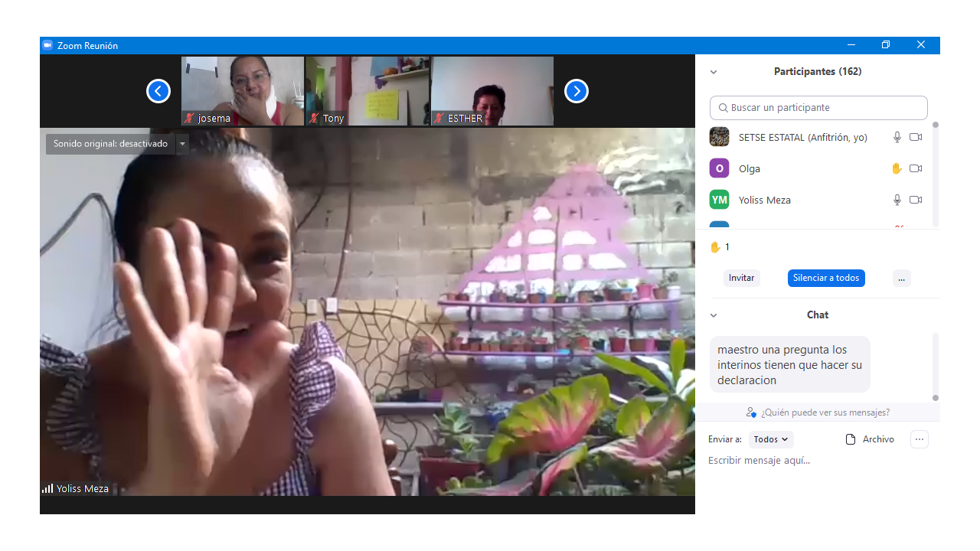Go to previous video thumbnails page
This screenshot has width=980, height=551.
point(158,91)
